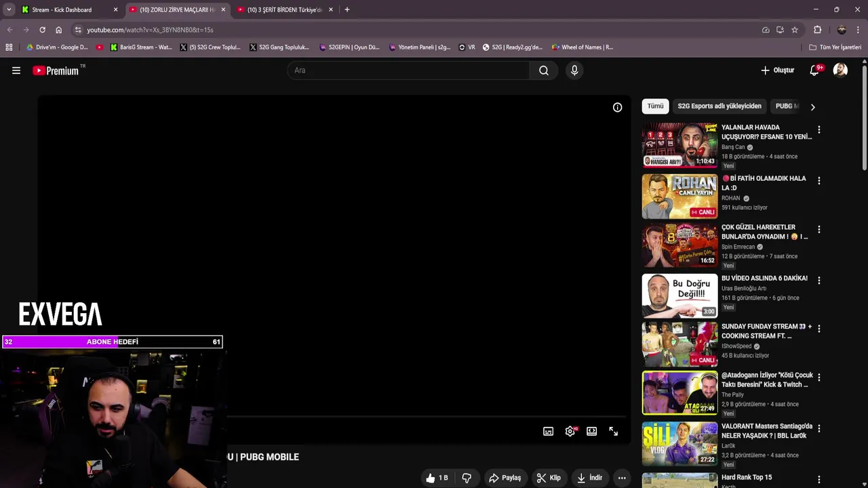
Task: Open options for Bİ FATİH OLAMADIK video
Action: [x=818, y=181]
